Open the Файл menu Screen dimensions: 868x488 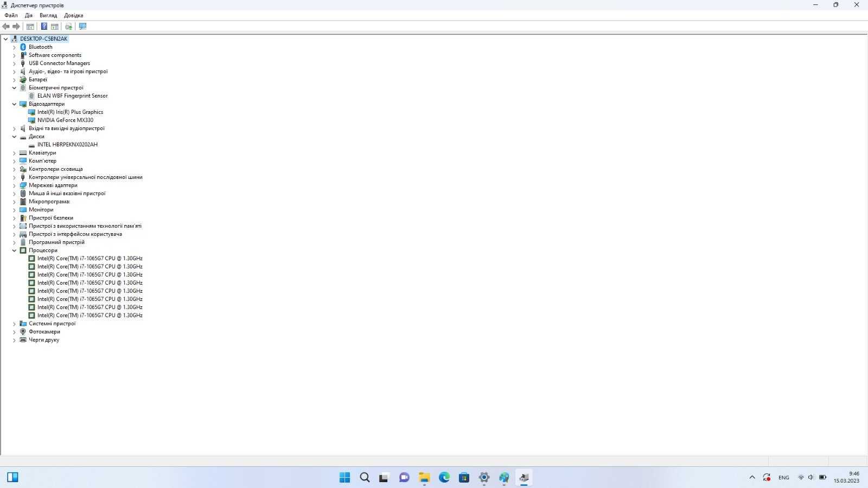[x=11, y=15]
